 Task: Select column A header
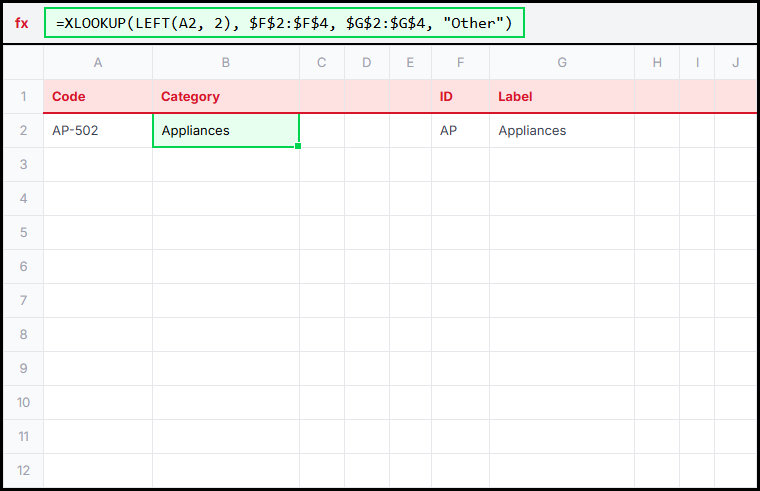click(98, 63)
